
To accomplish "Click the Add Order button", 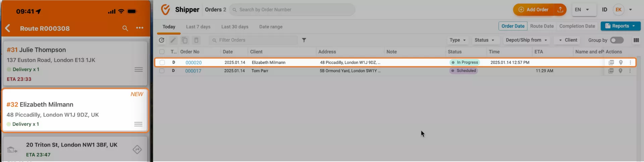I will coord(534,10).
